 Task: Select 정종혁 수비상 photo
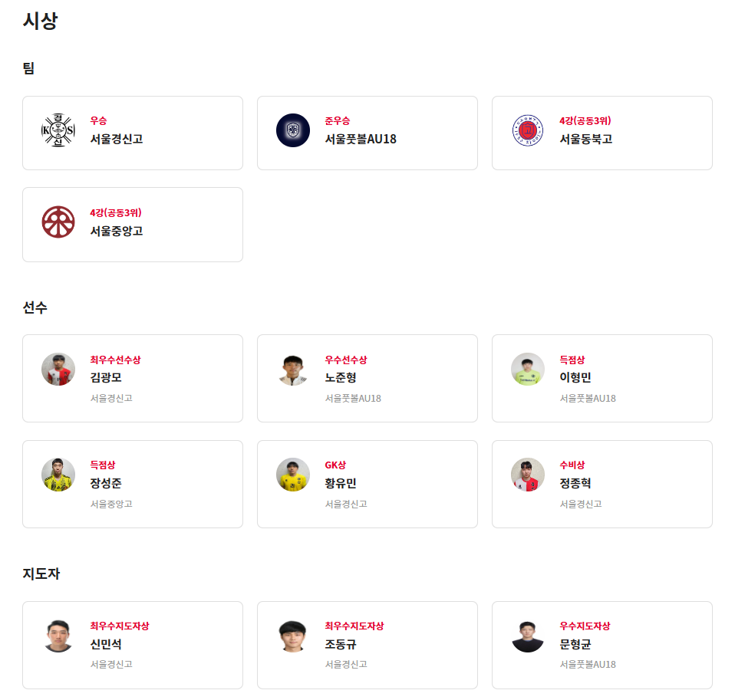point(528,475)
